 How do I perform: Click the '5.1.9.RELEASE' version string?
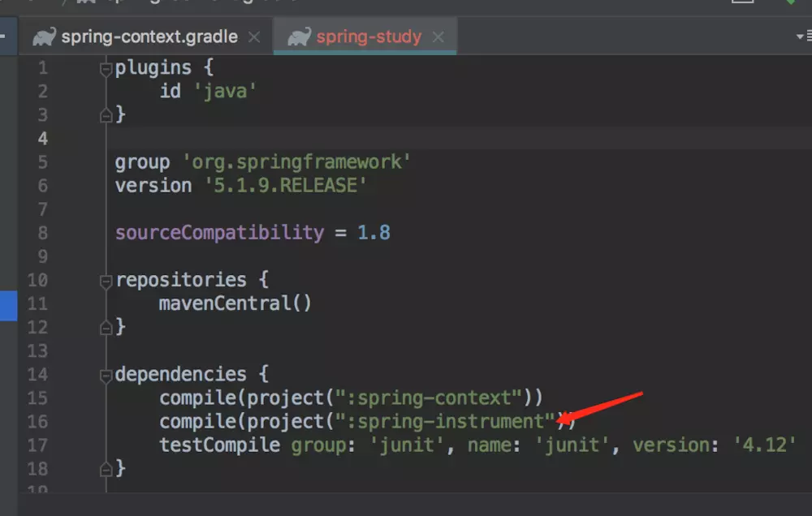point(285,185)
